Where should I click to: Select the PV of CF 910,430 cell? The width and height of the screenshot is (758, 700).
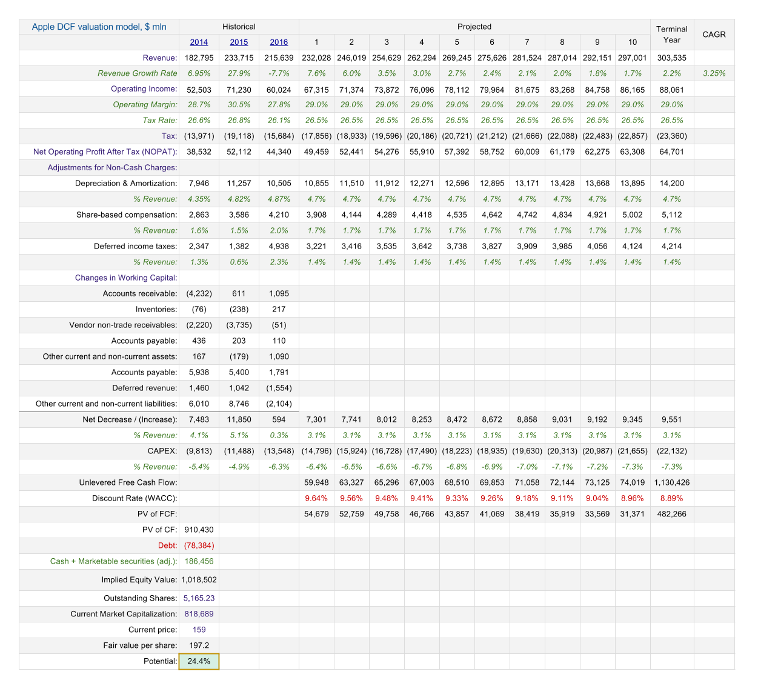point(199,530)
